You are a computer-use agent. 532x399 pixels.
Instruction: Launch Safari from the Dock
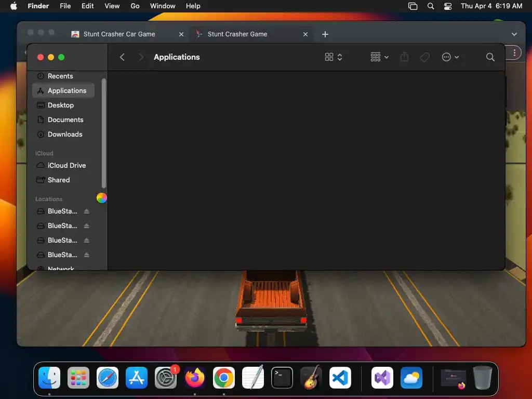(108, 378)
